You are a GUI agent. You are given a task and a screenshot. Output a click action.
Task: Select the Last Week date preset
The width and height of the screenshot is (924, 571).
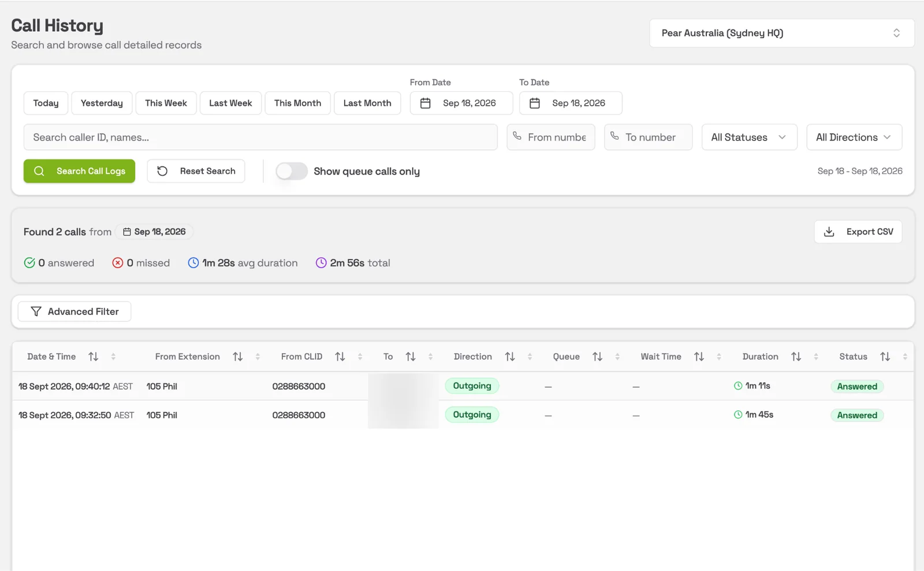coord(230,103)
